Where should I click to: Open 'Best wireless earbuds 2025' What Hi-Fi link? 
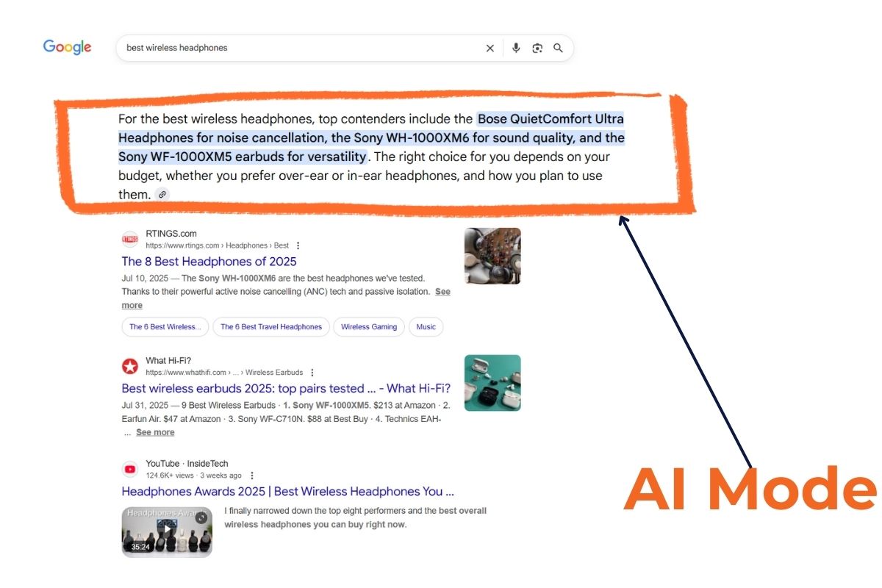click(x=286, y=389)
